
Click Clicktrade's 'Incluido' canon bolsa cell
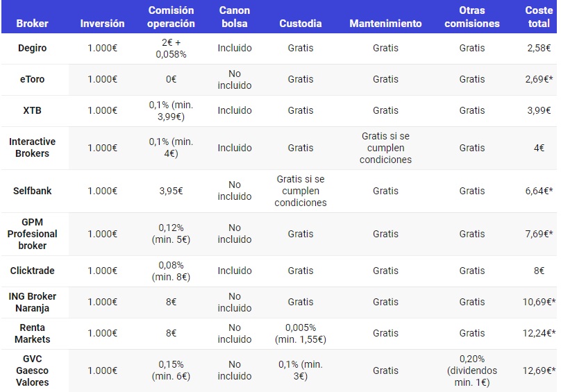tap(235, 271)
